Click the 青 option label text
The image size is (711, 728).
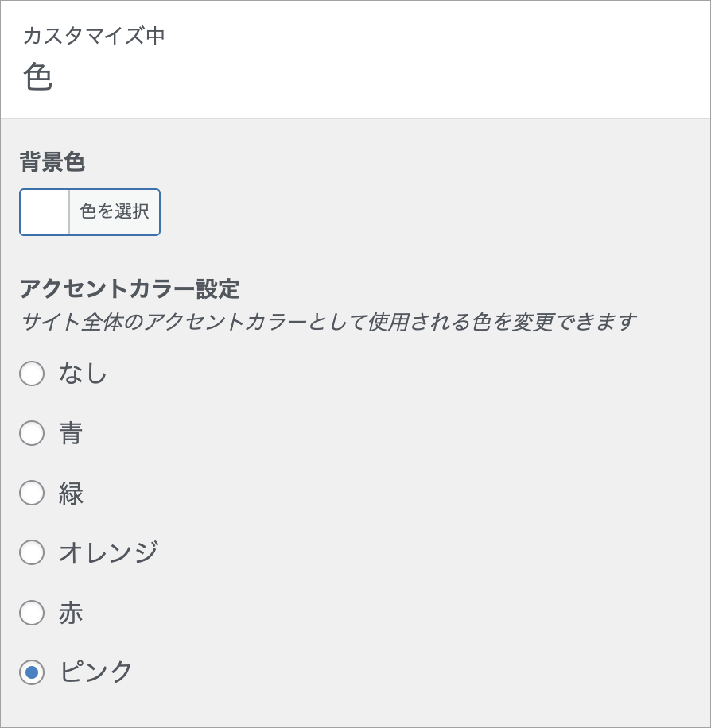(x=71, y=433)
